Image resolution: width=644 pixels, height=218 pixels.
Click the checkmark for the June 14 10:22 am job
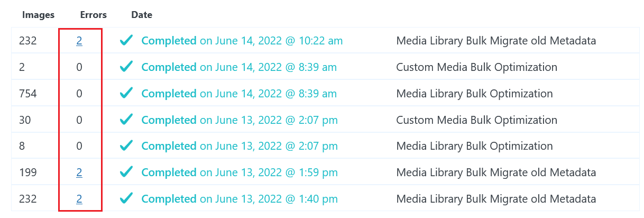(126, 41)
